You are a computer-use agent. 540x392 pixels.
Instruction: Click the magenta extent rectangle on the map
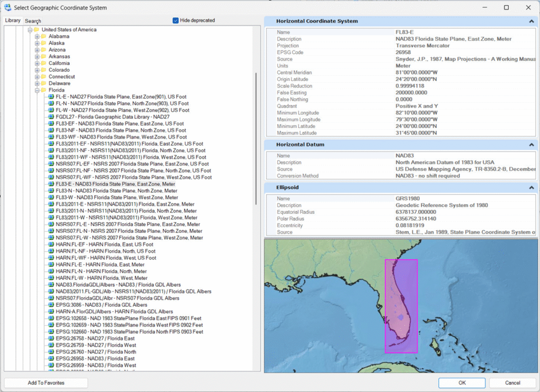[x=401, y=306]
